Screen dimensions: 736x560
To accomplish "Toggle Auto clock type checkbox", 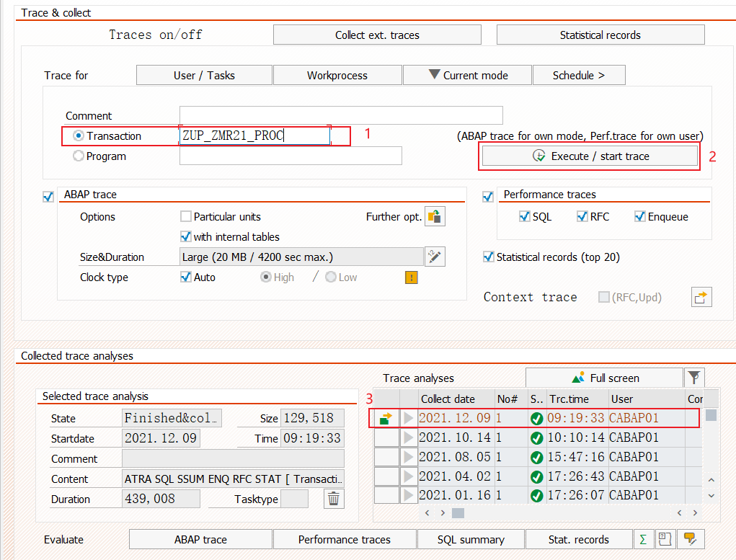I will point(186,277).
